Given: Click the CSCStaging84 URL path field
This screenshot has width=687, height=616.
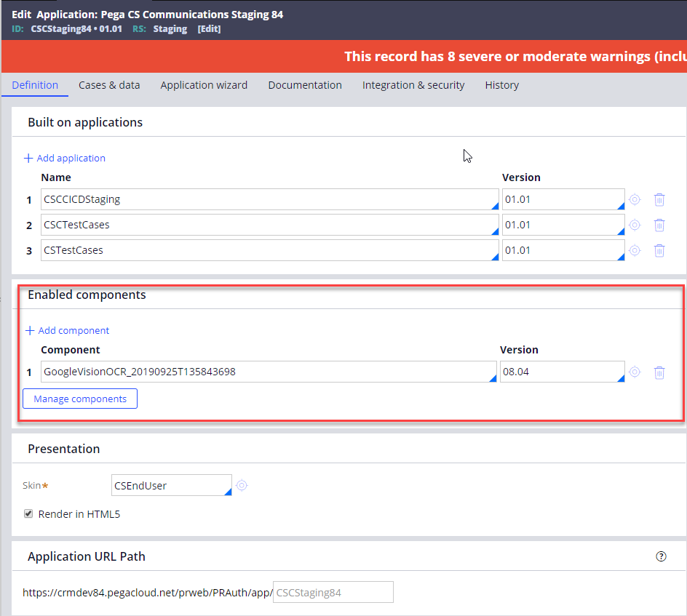Looking at the screenshot, I should point(333,592).
